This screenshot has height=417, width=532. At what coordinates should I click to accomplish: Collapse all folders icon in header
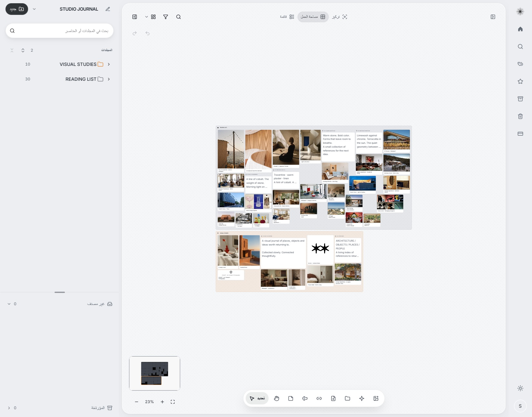point(12,50)
